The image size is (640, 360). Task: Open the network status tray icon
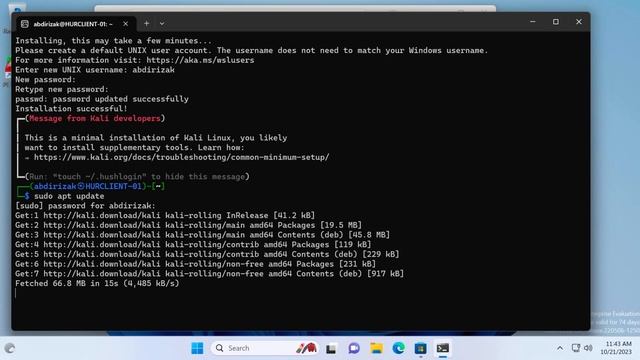[x=576, y=348]
